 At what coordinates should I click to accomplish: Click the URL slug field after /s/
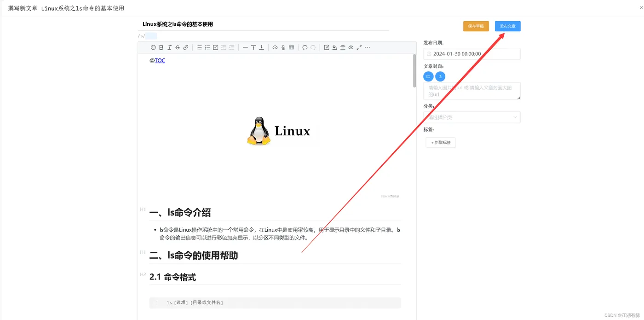(151, 36)
